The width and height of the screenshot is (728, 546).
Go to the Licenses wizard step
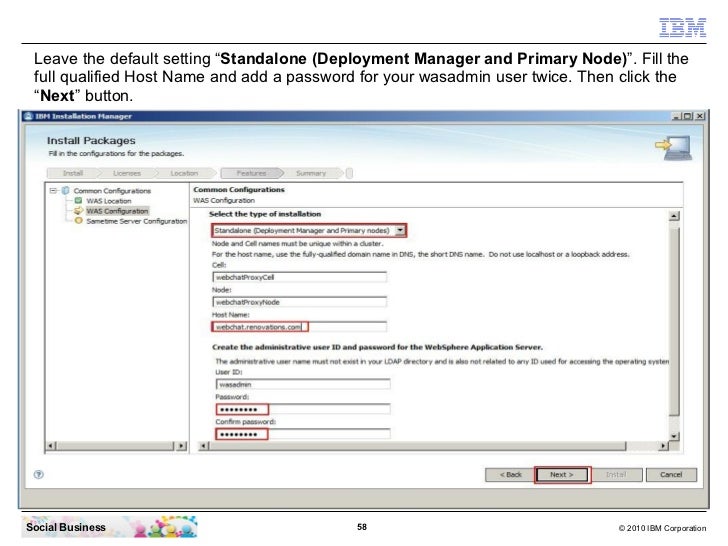[x=127, y=173]
